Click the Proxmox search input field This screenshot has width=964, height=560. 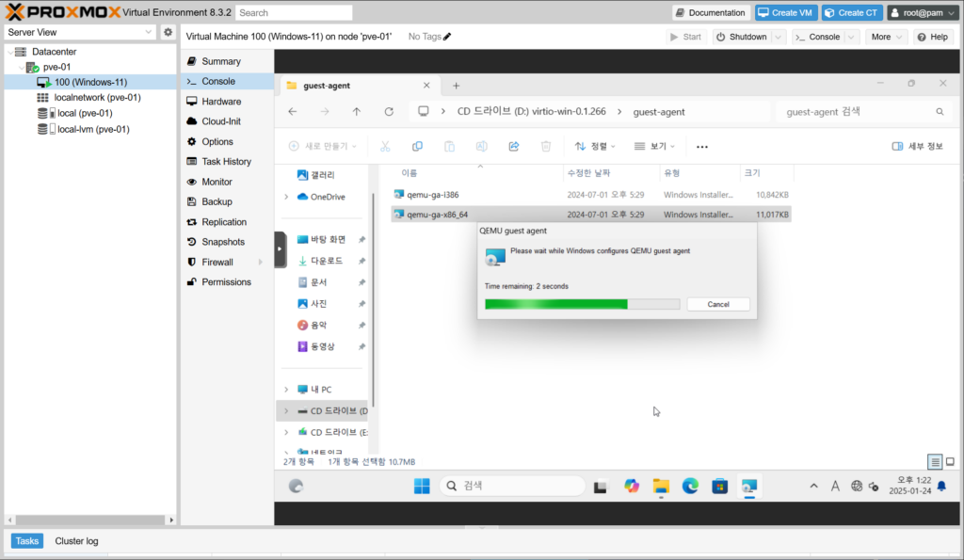(294, 13)
